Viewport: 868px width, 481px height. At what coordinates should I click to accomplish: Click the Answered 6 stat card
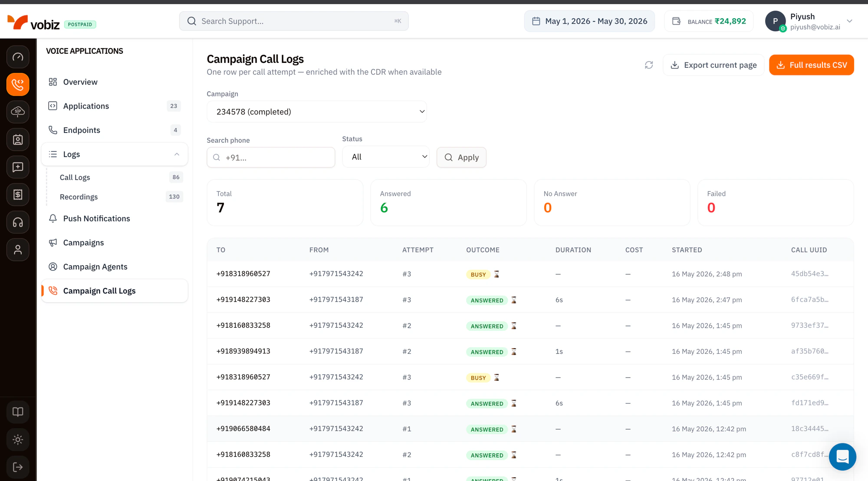448,203
